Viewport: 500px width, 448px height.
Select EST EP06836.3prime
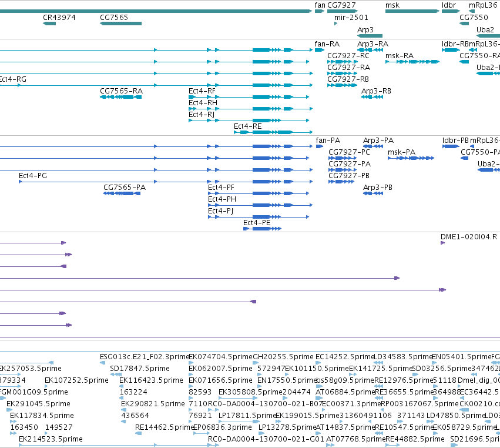coord(223,427)
